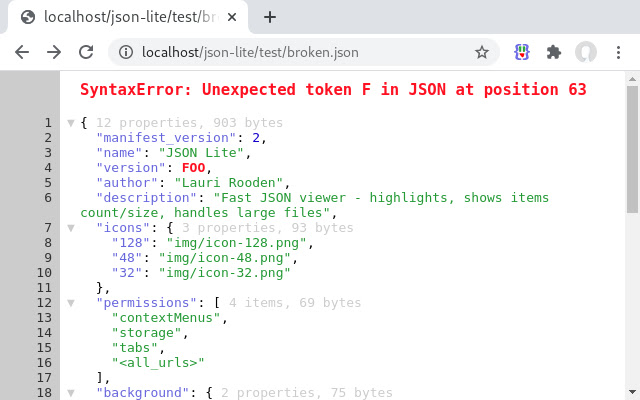Screen dimensions: 640x400
Task: Collapse the "icons" object
Action: click(x=70, y=228)
